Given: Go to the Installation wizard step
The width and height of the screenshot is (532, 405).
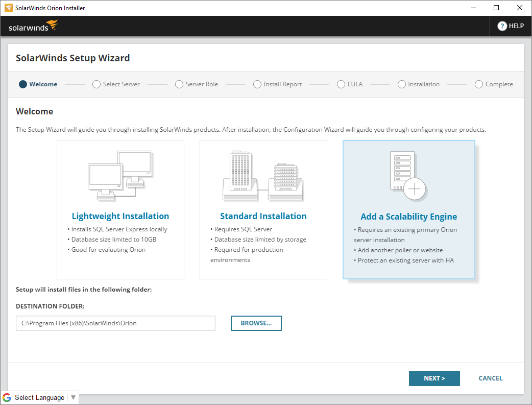Looking at the screenshot, I should [x=419, y=84].
